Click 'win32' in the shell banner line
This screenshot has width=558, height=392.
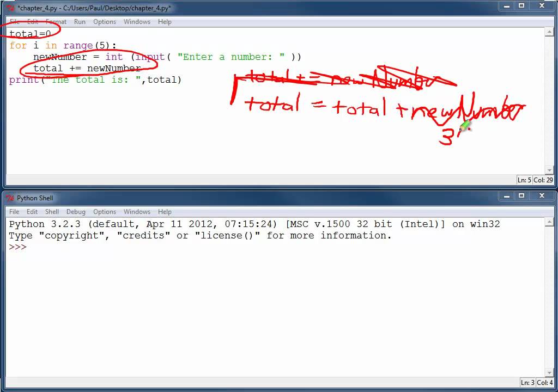[485, 224]
